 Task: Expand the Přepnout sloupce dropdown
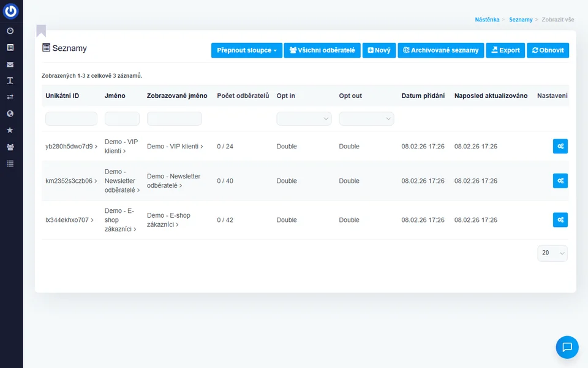pyautogui.click(x=246, y=50)
